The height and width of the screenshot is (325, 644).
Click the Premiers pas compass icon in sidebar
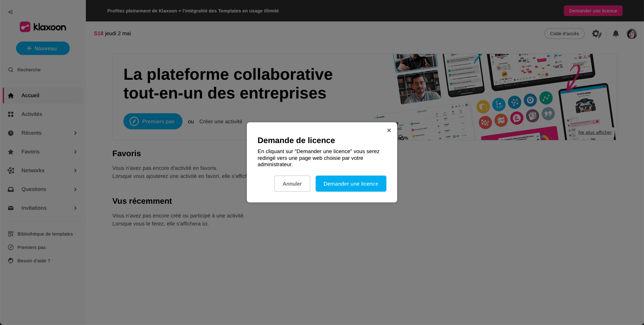tap(11, 247)
